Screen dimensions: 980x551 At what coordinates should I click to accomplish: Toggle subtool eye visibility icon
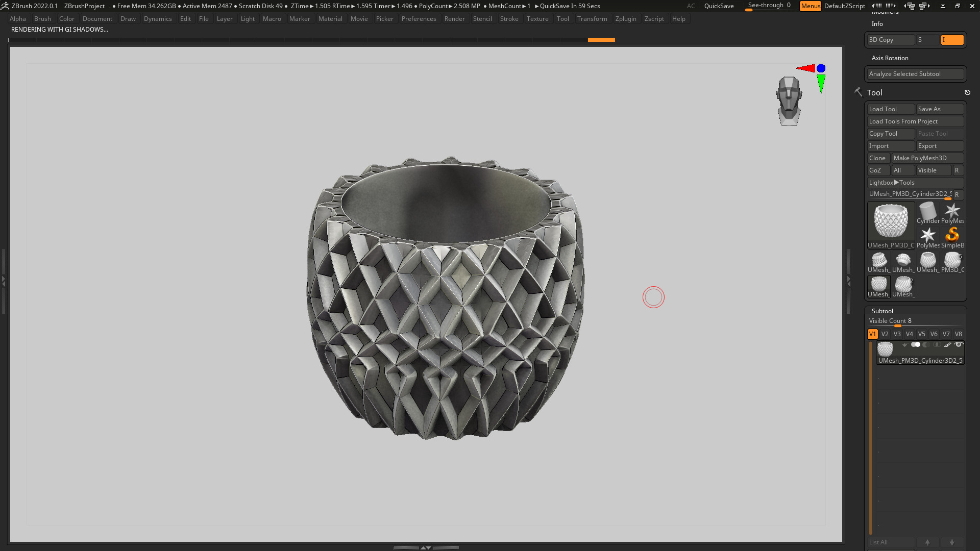click(959, 345)
